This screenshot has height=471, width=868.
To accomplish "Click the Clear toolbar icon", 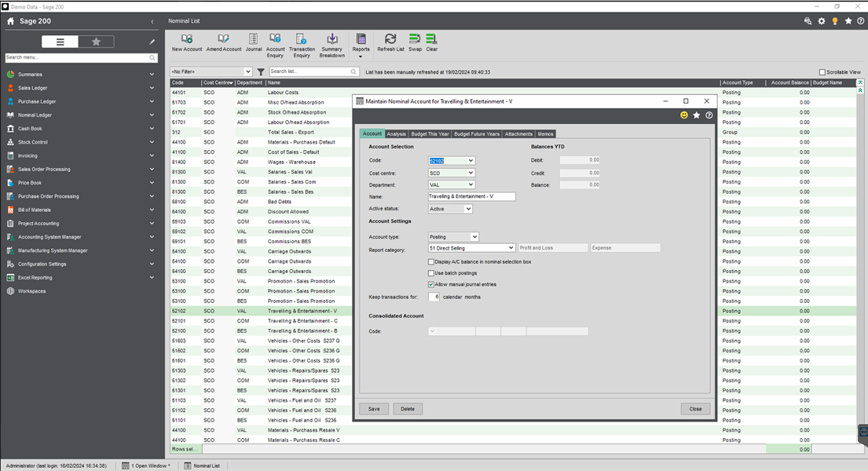I will coord(432,42).
